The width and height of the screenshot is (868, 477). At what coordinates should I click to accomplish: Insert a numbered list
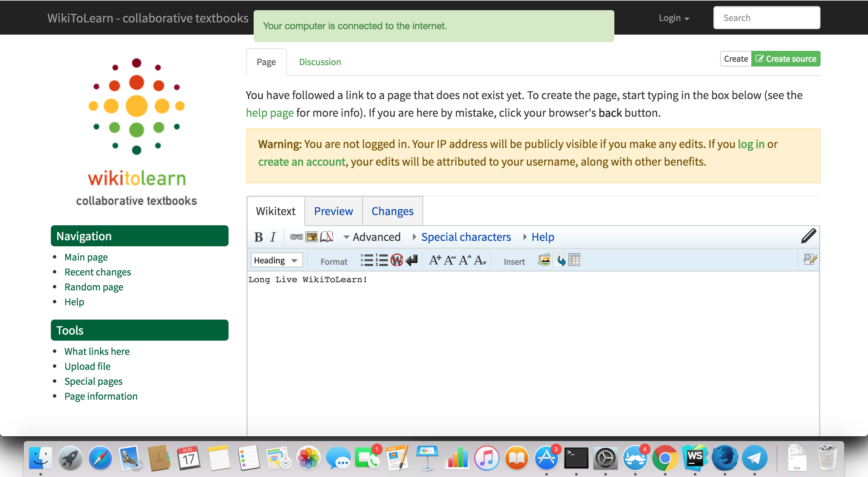381,260
